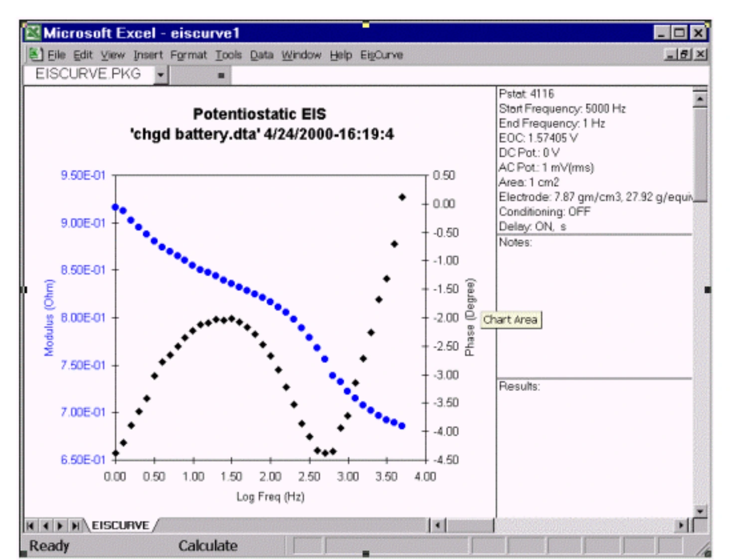Viewport: 730px width, 560px height.
Task: Jump to the first sheet tab
Action: click(30, 525)
